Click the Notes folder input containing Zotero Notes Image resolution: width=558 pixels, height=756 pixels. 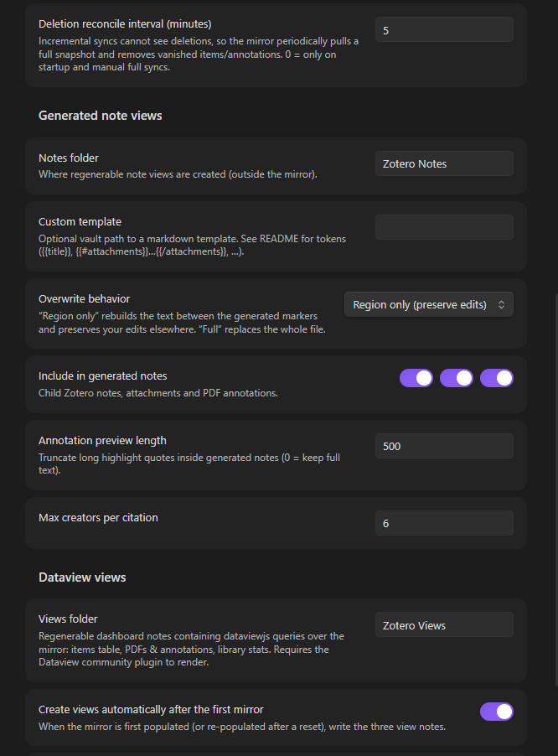point(444,163)
